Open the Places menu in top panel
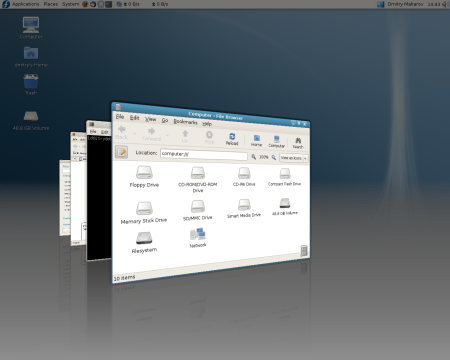 point(51,4)
